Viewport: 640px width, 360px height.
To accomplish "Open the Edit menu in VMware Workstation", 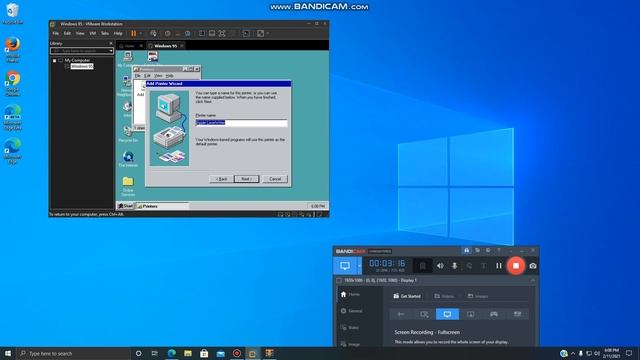I will pos(67,33).
